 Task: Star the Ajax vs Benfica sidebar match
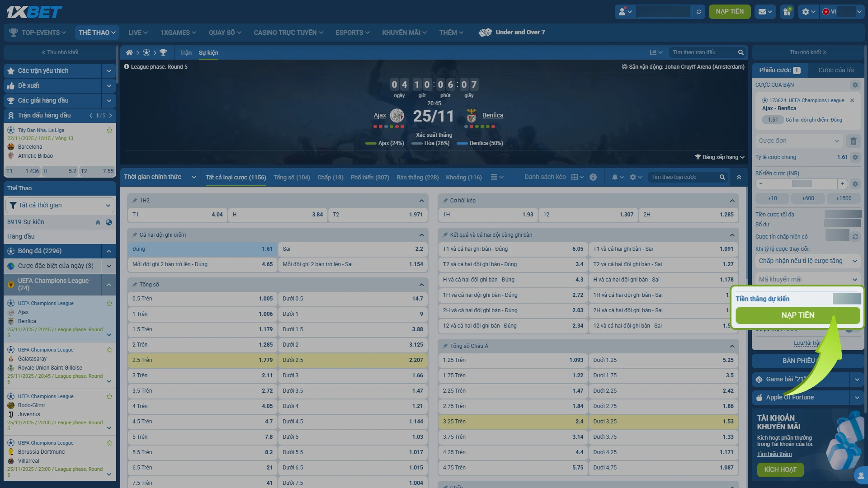pyautogui.click(x=109, y=303)
